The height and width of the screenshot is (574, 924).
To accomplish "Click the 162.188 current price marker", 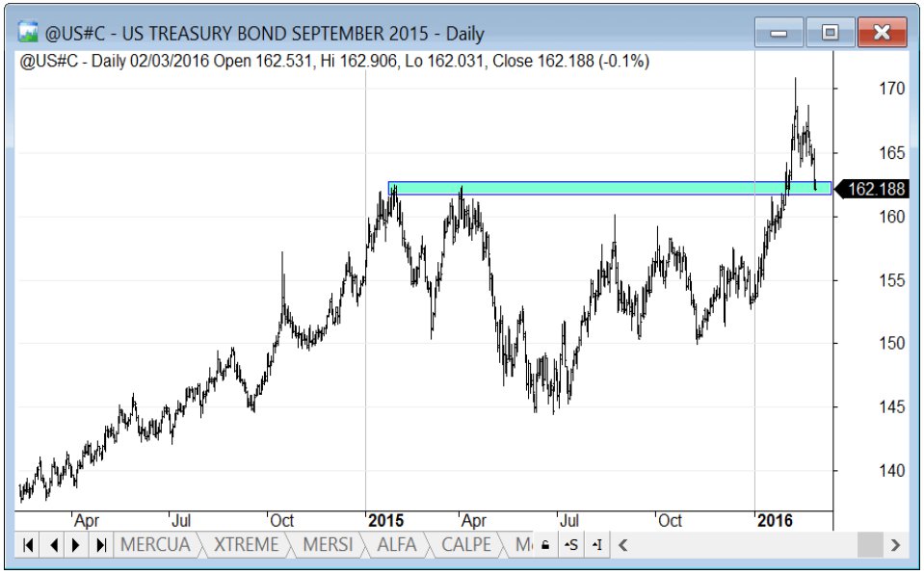I will click(x=873, y=189).
